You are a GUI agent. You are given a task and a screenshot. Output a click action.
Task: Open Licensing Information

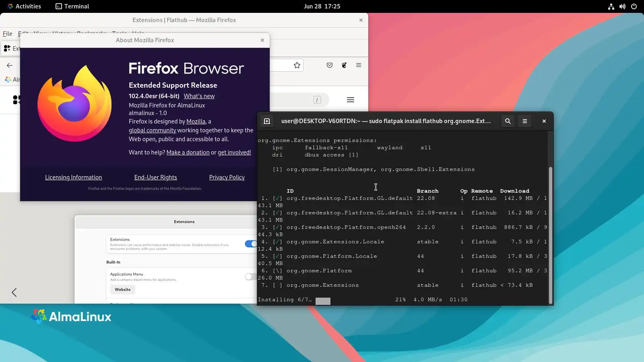point(74,177)
